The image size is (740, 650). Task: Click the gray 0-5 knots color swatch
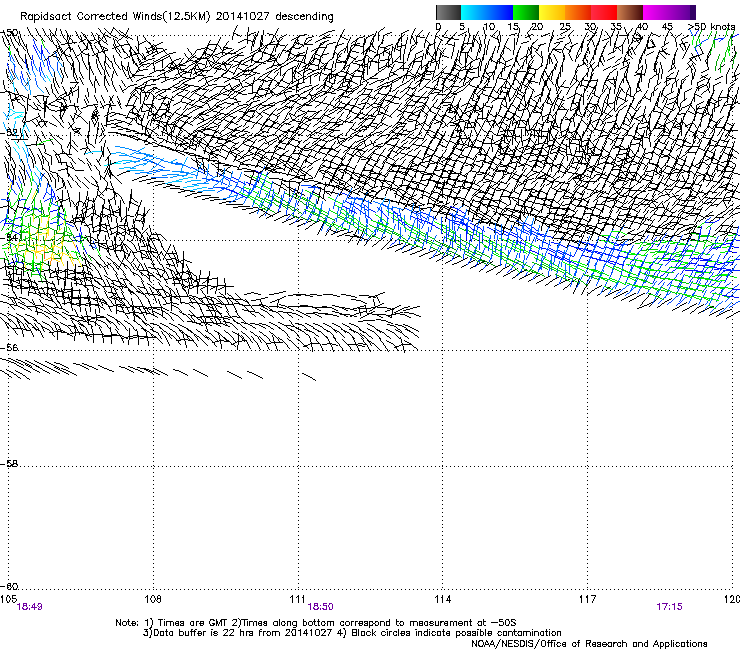[448, 12]
